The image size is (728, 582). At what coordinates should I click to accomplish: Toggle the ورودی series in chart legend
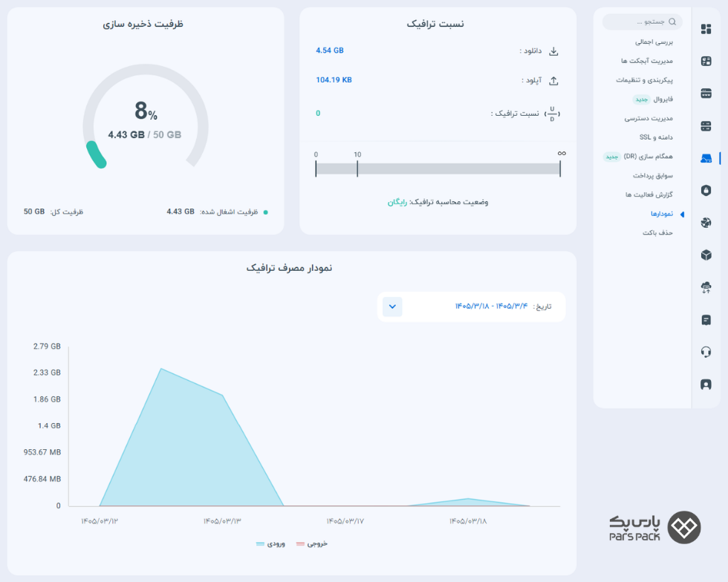coord(270,543)
